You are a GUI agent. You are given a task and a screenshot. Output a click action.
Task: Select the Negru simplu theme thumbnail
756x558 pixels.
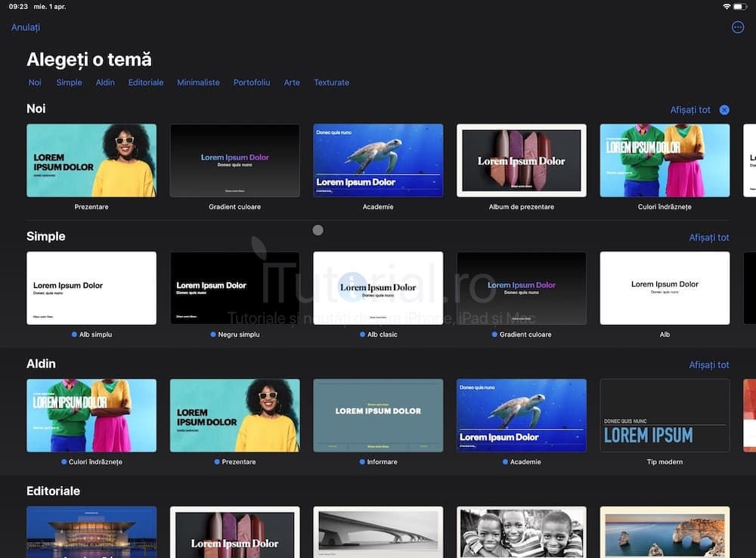(x=235, y=288)
